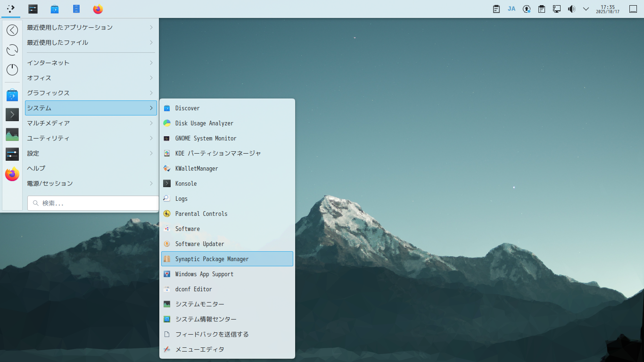Click the power icon in the menu sidebar

coord(12,70)
